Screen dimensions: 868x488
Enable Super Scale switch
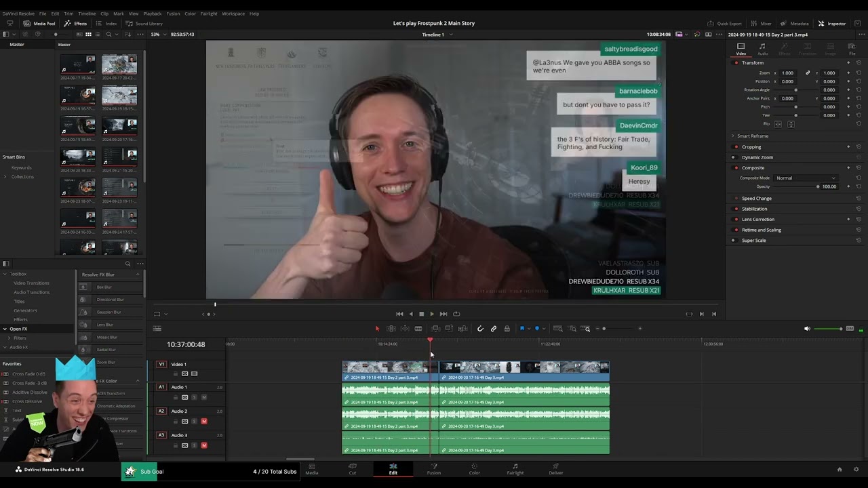coord(736,240)
